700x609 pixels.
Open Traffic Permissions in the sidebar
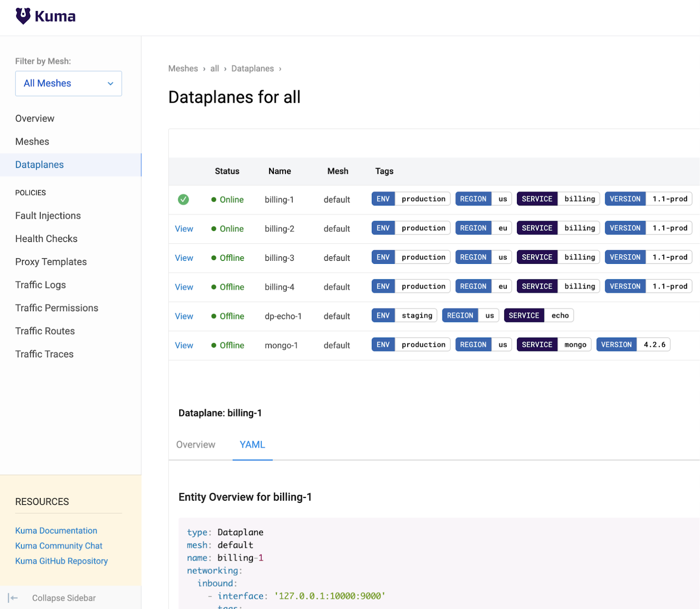(57, 308)
